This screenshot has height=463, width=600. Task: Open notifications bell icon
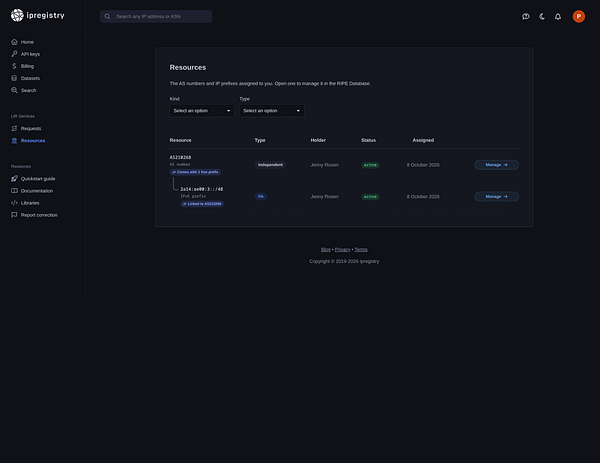tap(558, 16)
